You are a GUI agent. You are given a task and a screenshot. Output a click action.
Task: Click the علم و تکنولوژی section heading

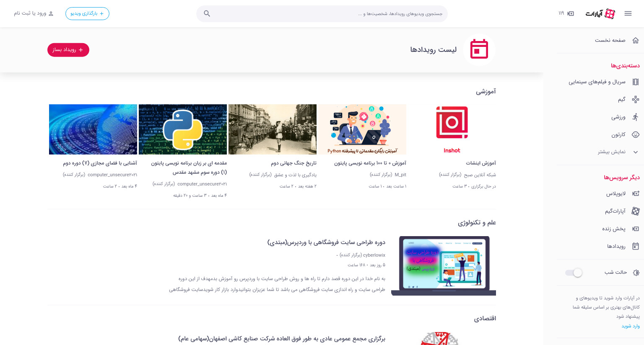477,222
